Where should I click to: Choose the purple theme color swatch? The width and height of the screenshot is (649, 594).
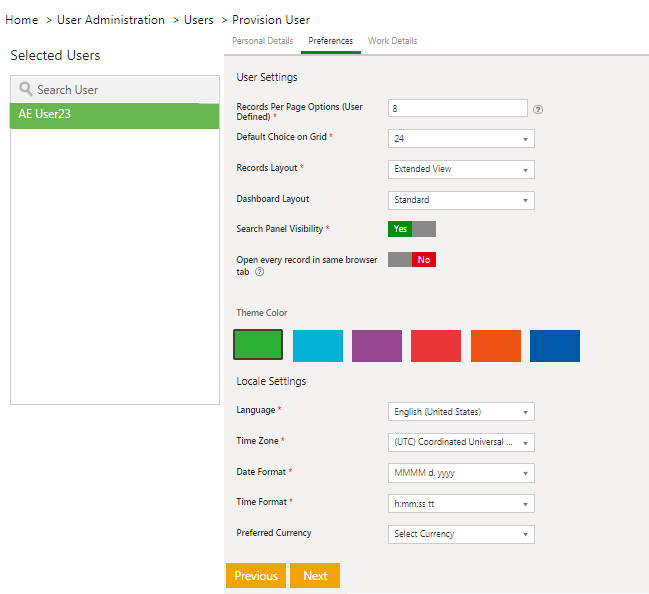[377, 346]
